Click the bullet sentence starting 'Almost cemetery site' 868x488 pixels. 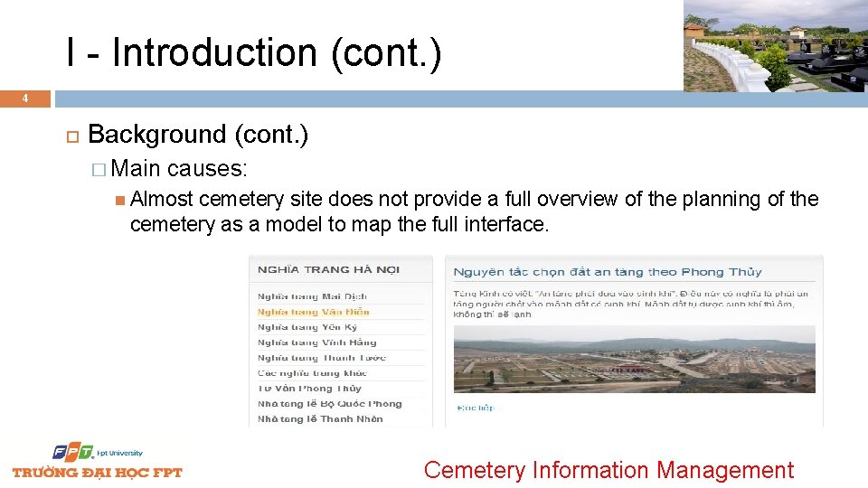[x=474, y=211]
